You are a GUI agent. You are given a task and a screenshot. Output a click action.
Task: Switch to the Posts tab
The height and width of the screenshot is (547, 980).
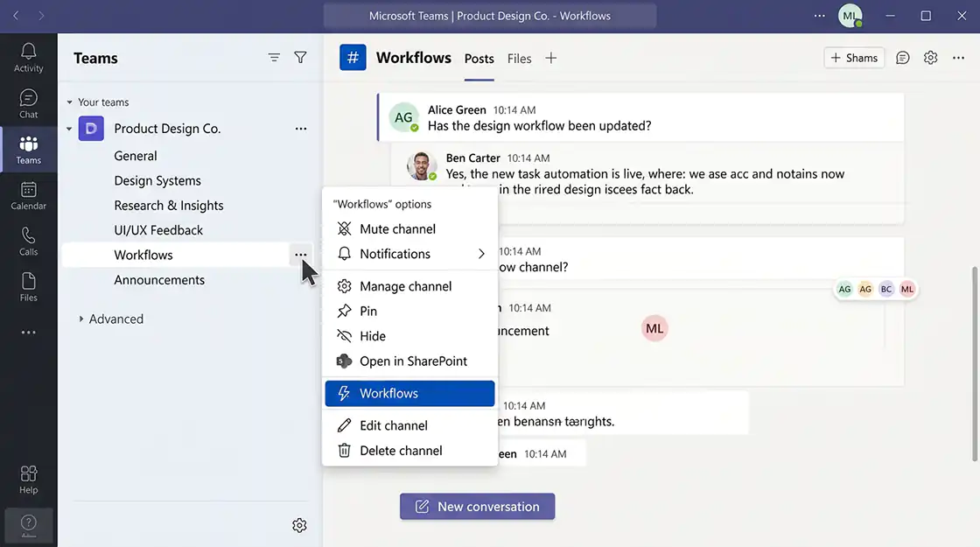[479, 59]
